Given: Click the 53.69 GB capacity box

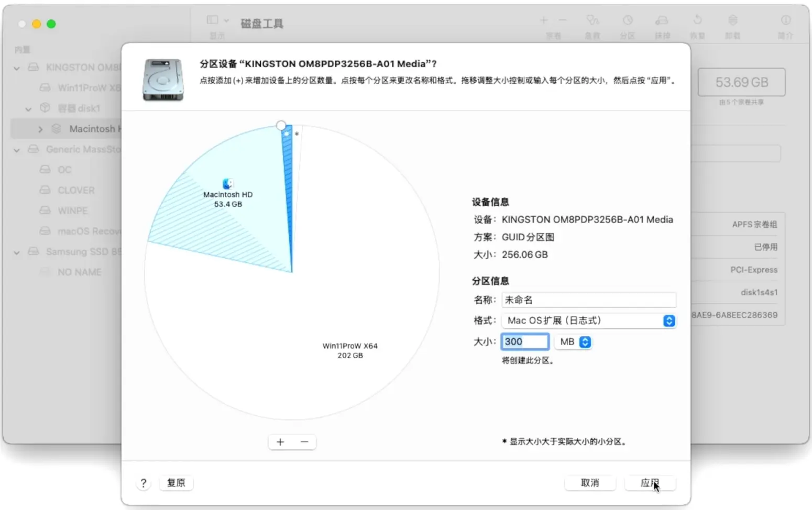Looking at the screenshot, I should pyautogui.click(x=741, y=82).
